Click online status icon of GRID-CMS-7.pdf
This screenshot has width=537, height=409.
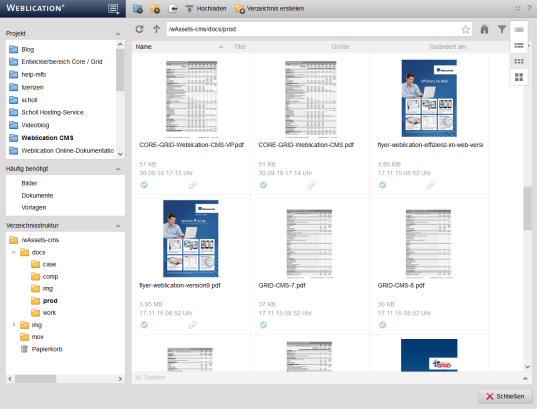(263, 325)
